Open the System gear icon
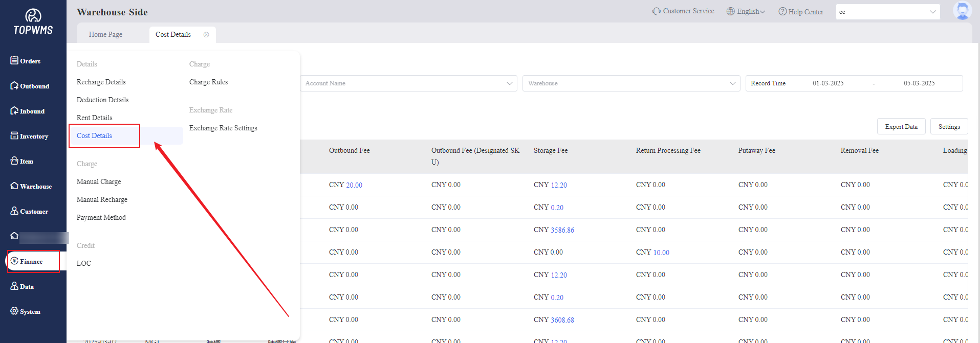 click(x=14, y=311)
